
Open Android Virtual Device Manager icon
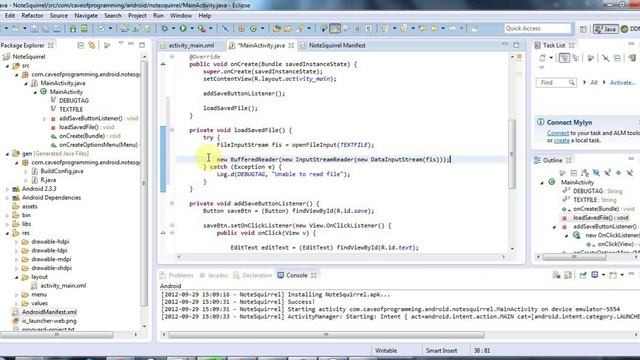pyautogui.click(x=84, y=28)
